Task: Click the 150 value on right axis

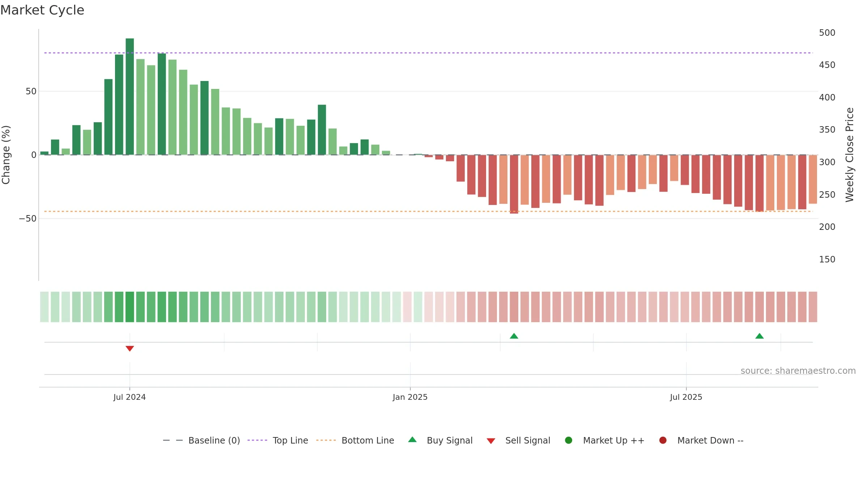Action: 827,259
